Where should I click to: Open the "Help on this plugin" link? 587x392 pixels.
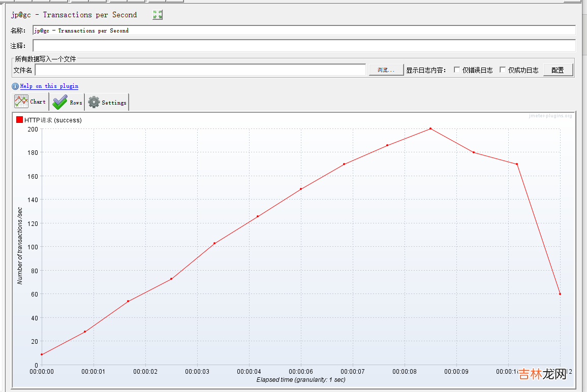[x=49, y=86]
